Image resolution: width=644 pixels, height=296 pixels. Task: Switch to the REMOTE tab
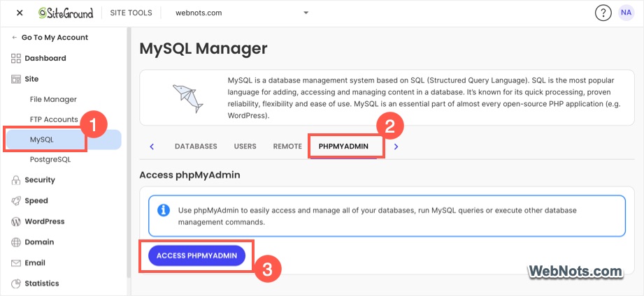point(287,147)
